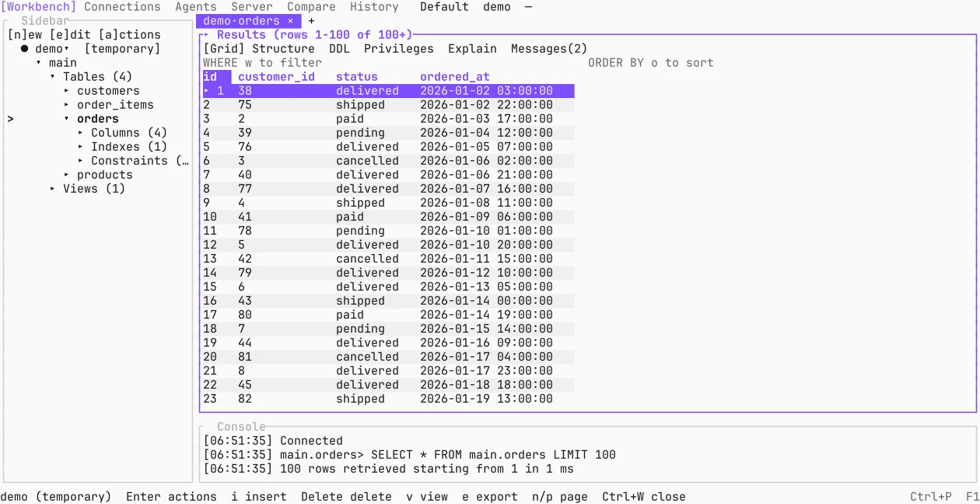Image resolution: width=980 pixels, height=504 pixels.
Task: Click customer_id 39 cell
Action: (x=245, y=133)
